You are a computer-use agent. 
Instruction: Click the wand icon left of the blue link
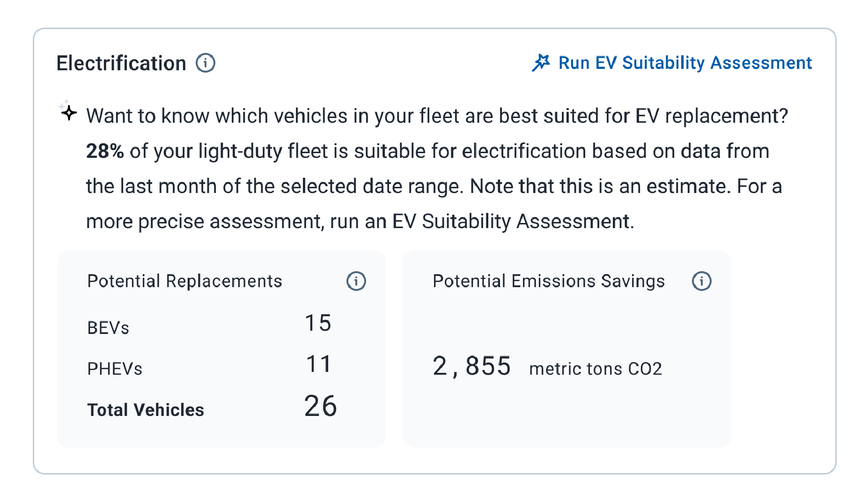[542, 62]
